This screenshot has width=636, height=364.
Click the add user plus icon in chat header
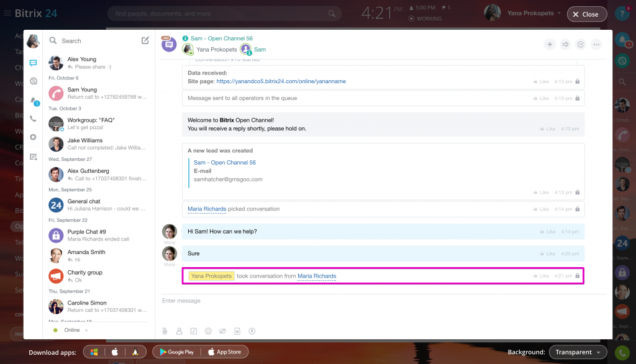[x=550, y=45]
